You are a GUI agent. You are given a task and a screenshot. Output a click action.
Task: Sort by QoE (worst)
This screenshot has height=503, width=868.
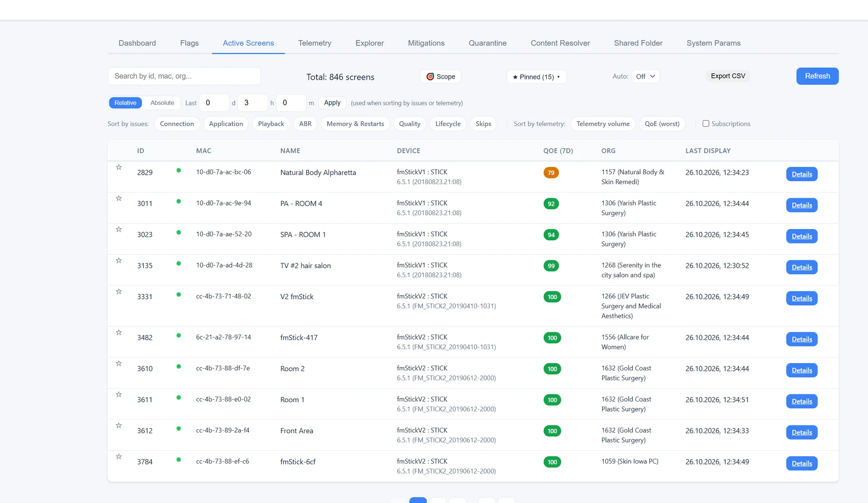pos(662,124)
